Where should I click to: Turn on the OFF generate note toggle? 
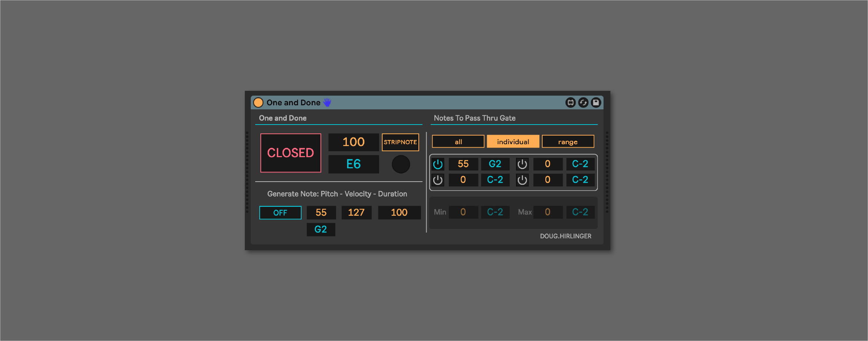tap(280, 213)
